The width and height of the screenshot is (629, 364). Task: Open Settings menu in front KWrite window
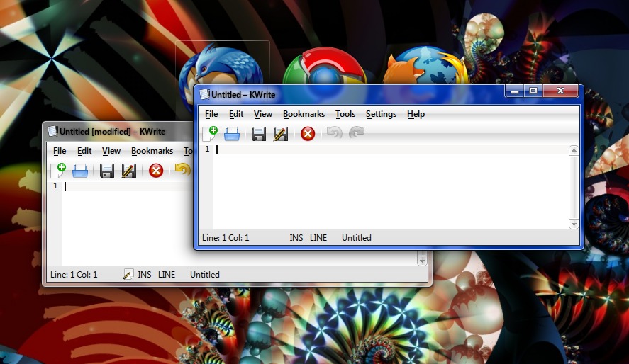[x=381, y=114]
